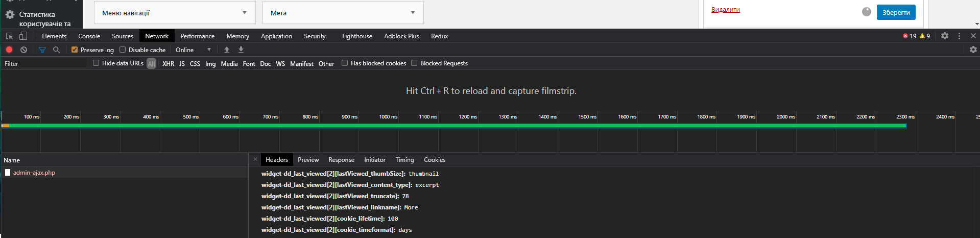The height and width of the screenshot is (238, 980).
Task: Check the Hide data URLs checkbox
Action: tap(96, 63)
